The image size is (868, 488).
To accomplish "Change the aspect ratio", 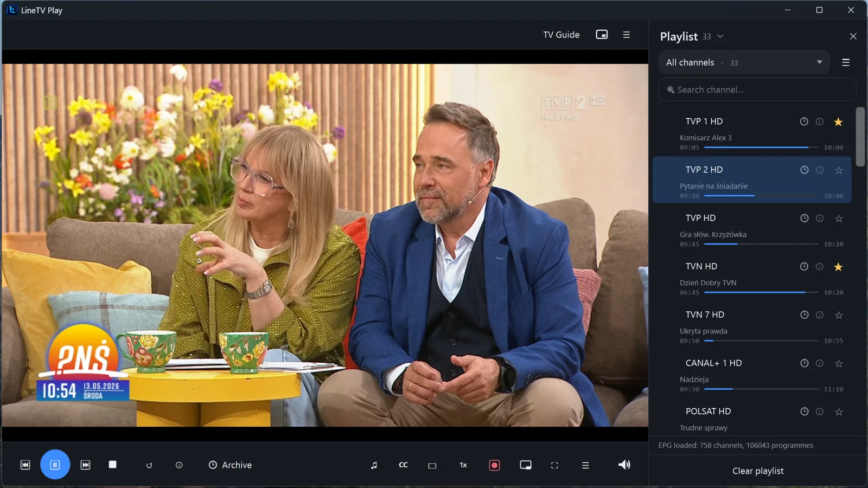I will coord(432,465).
